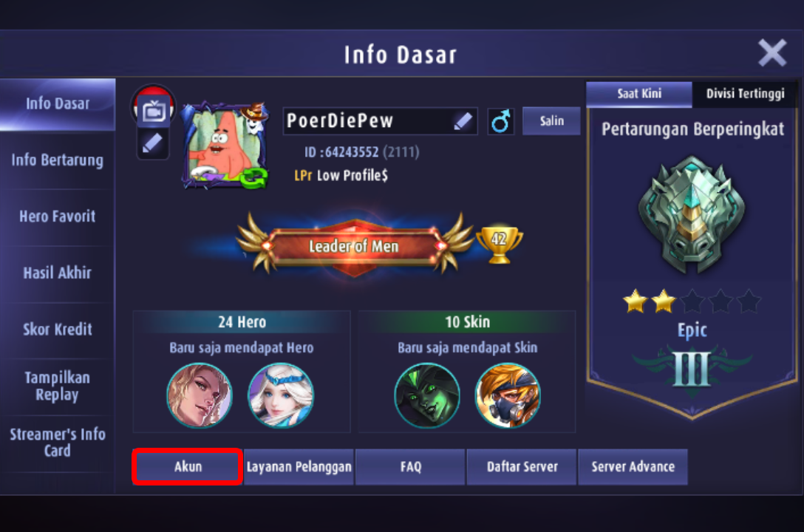Open the white-haired hero portrait

[281, 395]
